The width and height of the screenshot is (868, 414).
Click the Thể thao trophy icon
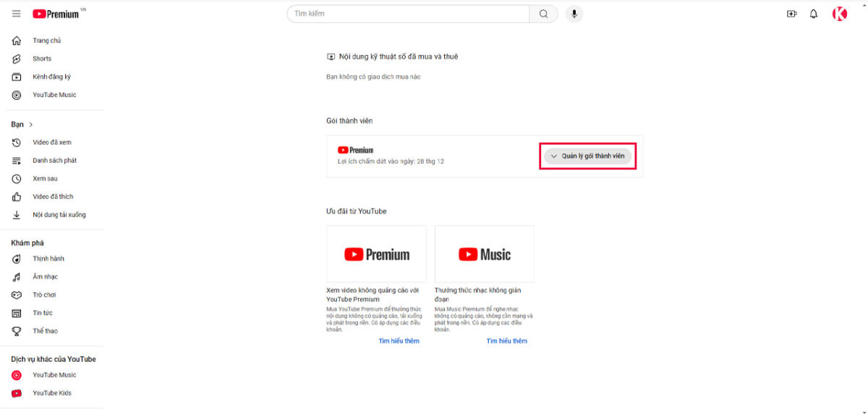click(17, 331)
